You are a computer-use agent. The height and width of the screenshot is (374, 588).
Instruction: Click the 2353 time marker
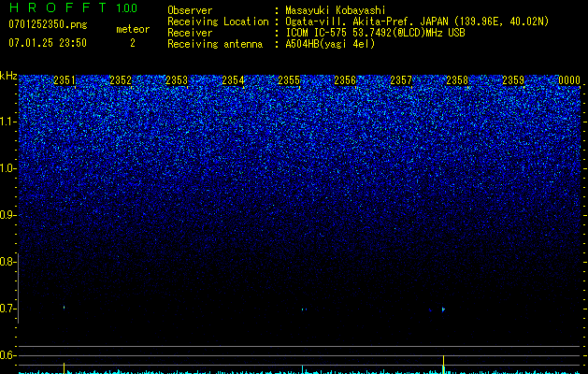(x=177, y=80)
